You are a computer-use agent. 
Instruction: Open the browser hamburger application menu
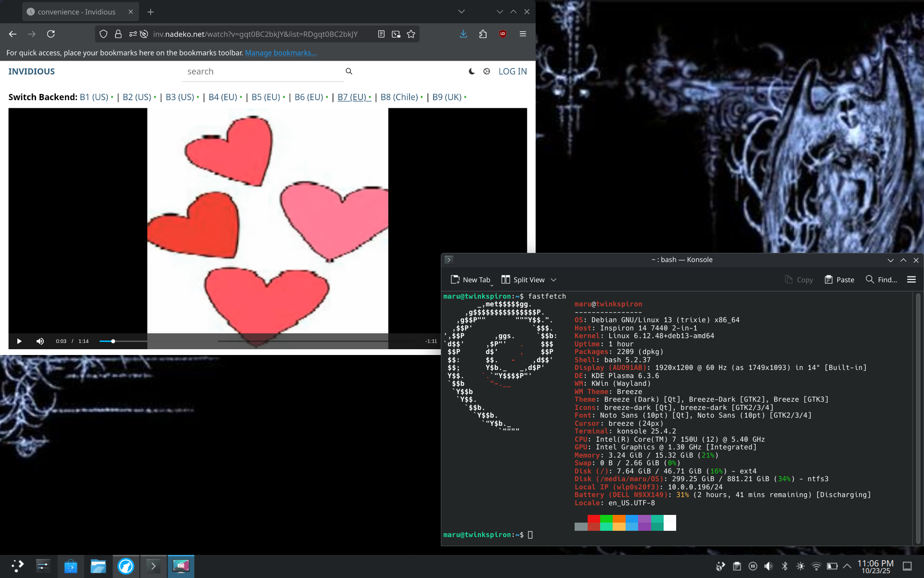click(523, 34)
